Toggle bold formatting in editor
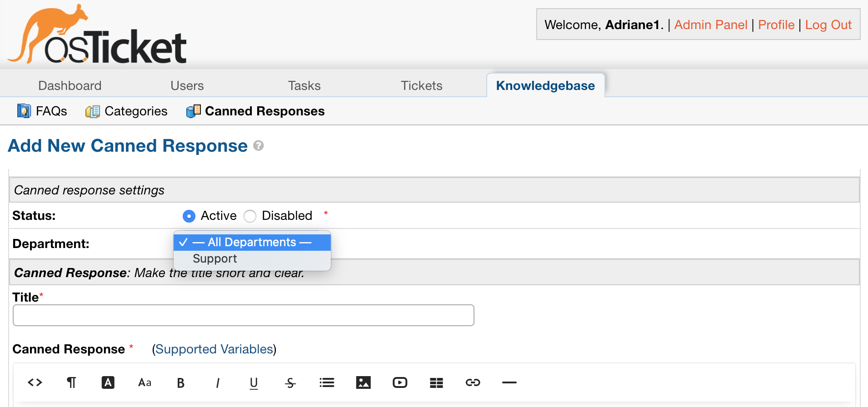This screenshot has width=868, height=407. click(x=180, y=383)
